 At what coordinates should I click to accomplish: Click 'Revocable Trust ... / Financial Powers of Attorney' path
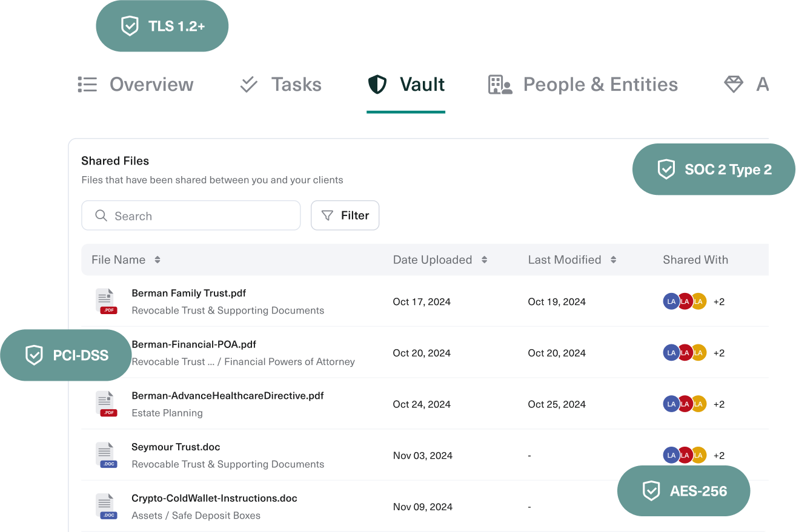(x=244, y=362)
